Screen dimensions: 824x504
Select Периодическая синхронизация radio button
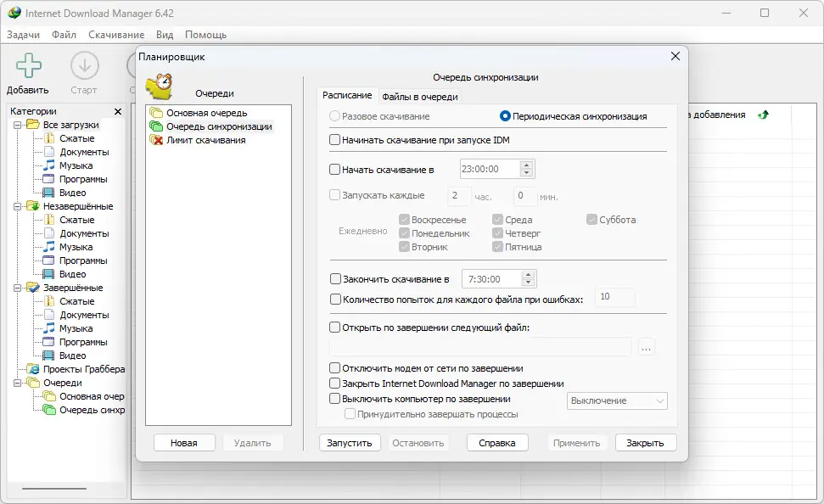(505, 116)
